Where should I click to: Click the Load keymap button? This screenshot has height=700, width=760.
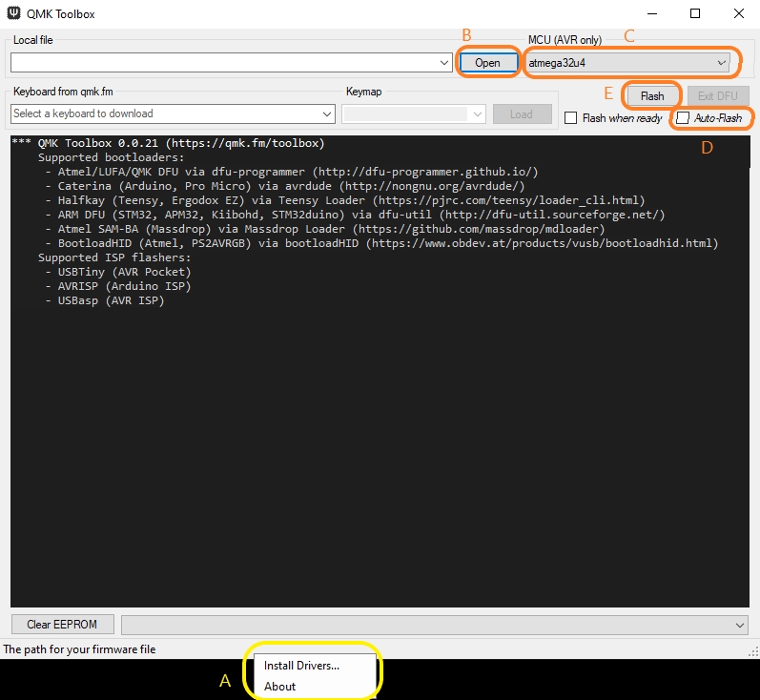tap(522, 114)
